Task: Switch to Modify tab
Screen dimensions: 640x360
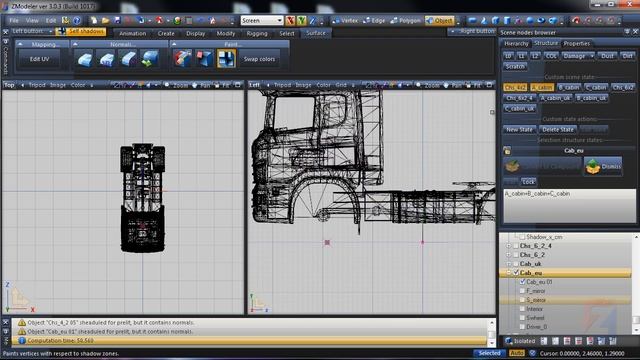Action: point(226,33)
